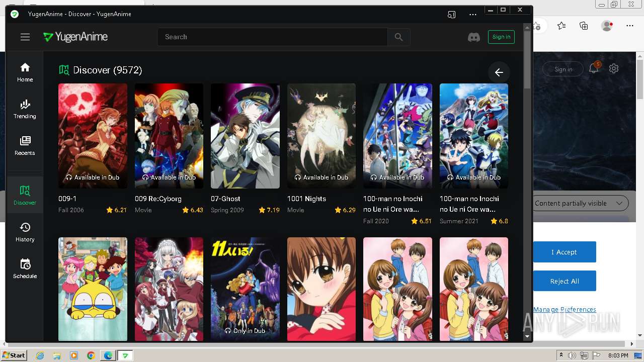Click the Reject All cookie button
The image size is (644, 362).
tap(565, 281)
